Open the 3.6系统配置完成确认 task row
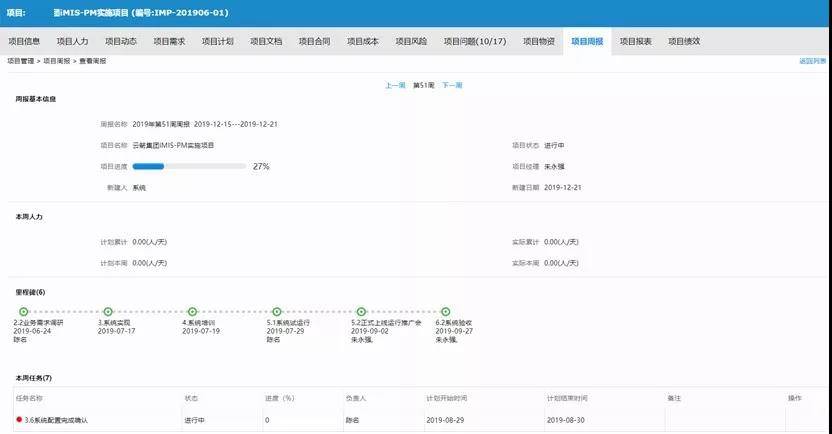Screen dimensions: 832x434 [x=56, y=420]
